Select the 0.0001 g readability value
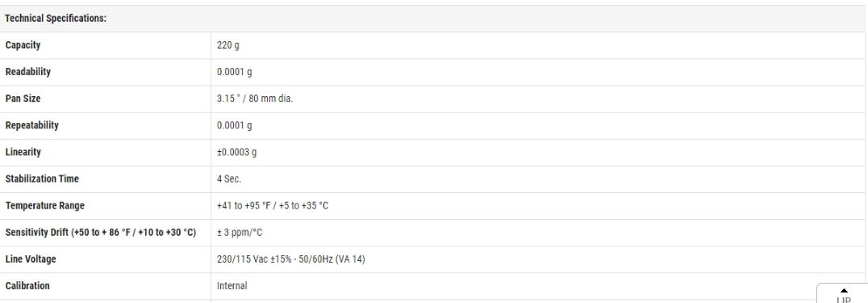The image size is (868, 303). [234, 72]
